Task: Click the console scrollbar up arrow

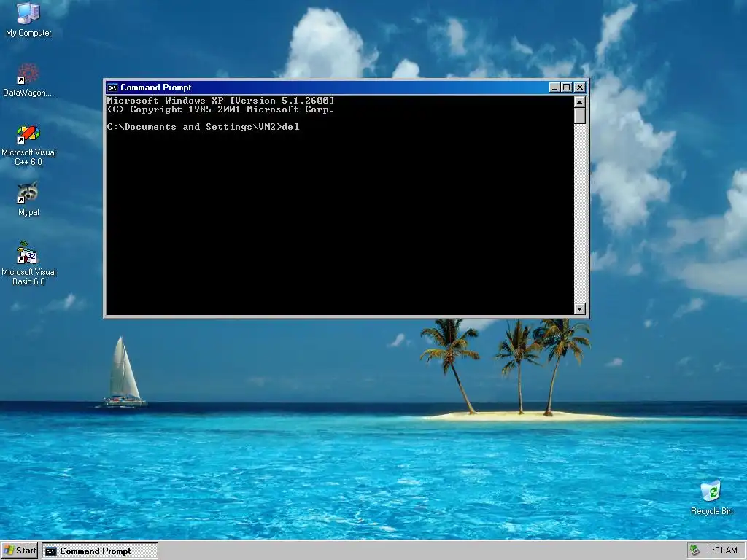Action: tap(580, 102)
